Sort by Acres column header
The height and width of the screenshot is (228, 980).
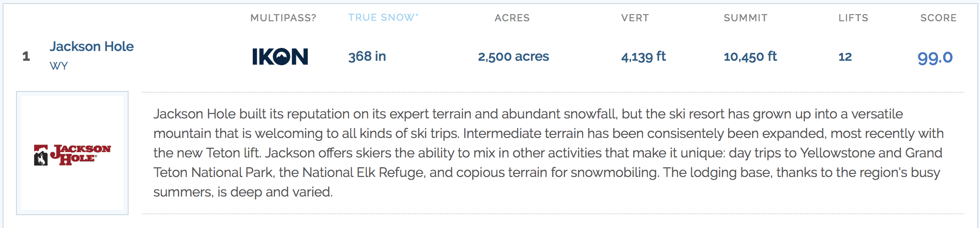[x=512, y=18]
